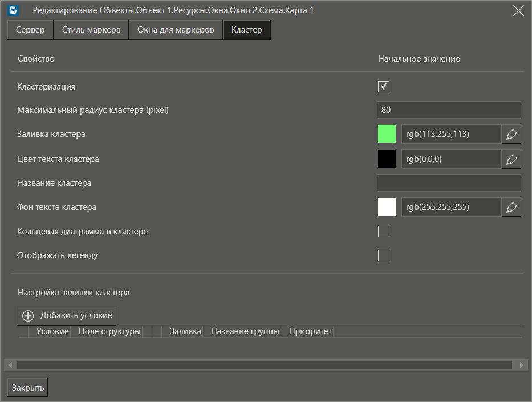Screen dimensions: 532x402
Task: Click the white text background swatch
Action: coord(387,208)
